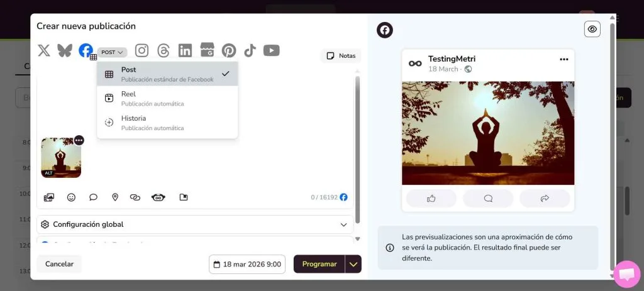Open the pink chat support bubble
The width and height of the screenshot is (644, 291).
[627, 274]
